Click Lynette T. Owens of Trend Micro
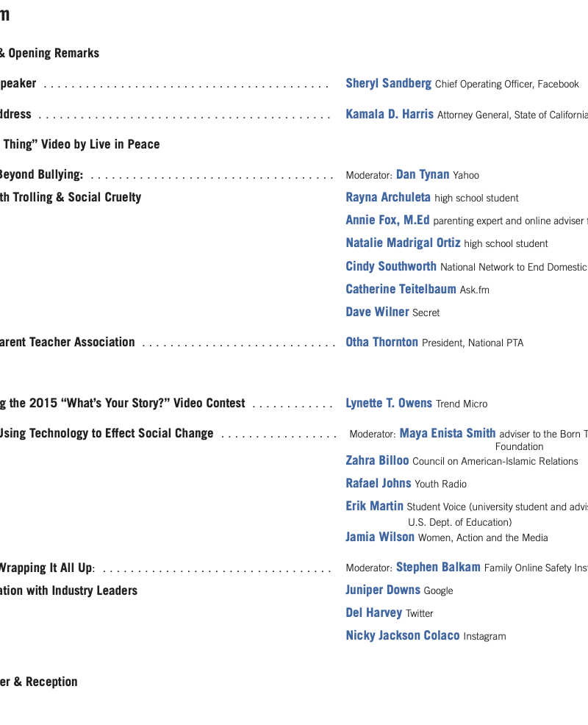This screenshot has width=588, height=725. click(389, 404)
